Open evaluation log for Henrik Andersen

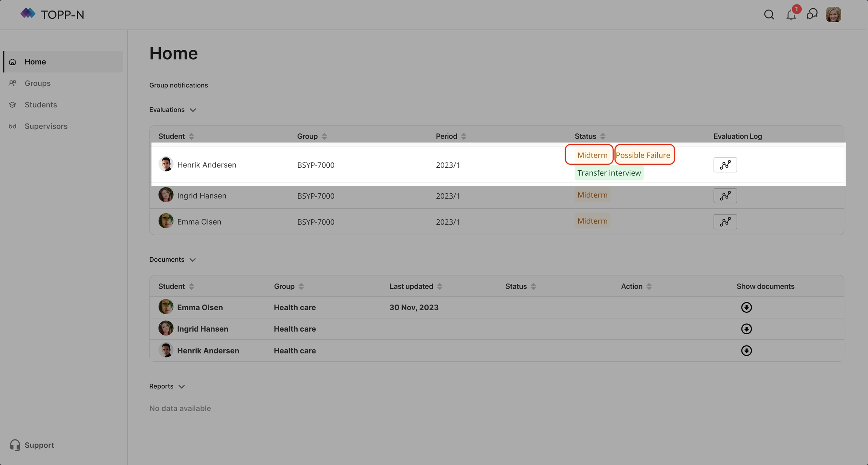click(x=725, y=165)
